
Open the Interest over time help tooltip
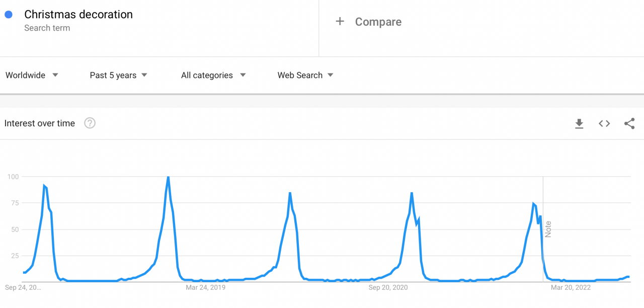click(x=90, y=123)
